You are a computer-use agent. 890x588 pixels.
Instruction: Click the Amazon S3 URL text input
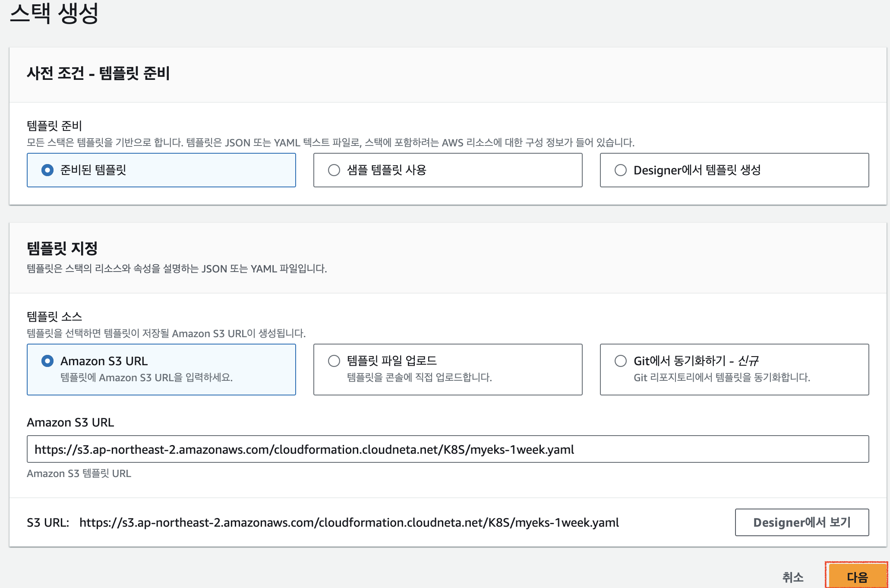coord(447,449)
